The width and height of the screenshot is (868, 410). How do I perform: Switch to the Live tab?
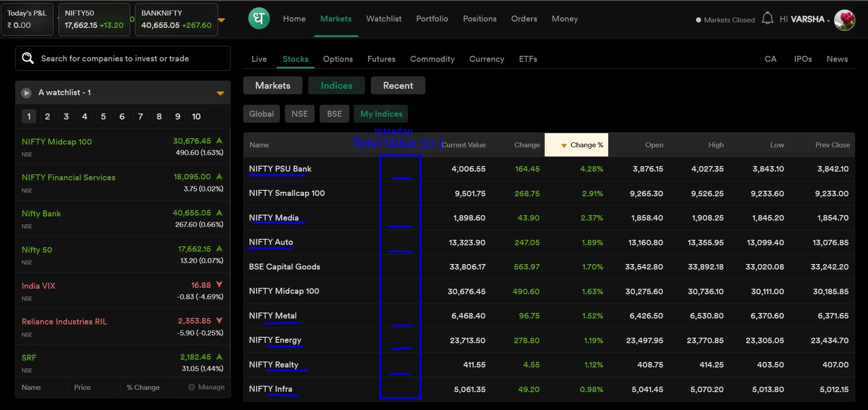tap(259, 59)
